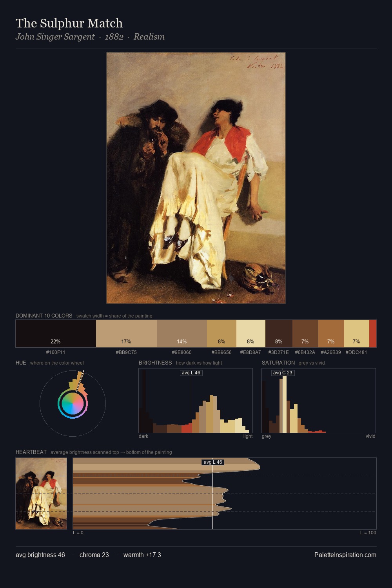Choose the #DDC481 yellow-cream swatch
This screenshot has height=588, width=392.
click(357, 334)
